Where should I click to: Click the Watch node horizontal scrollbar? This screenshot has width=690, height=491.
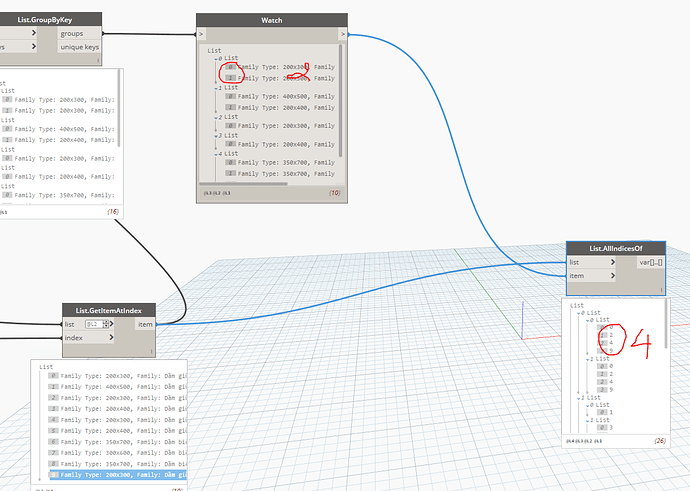243,184
